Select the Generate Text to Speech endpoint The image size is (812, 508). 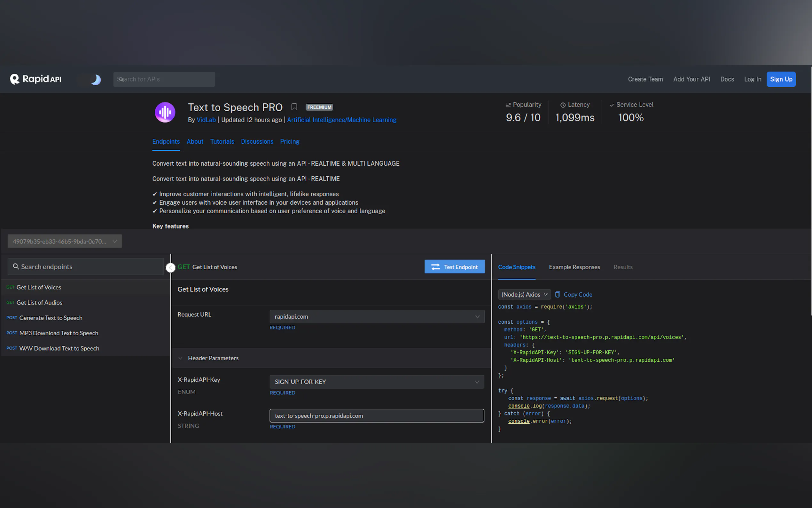pos(51,318)
